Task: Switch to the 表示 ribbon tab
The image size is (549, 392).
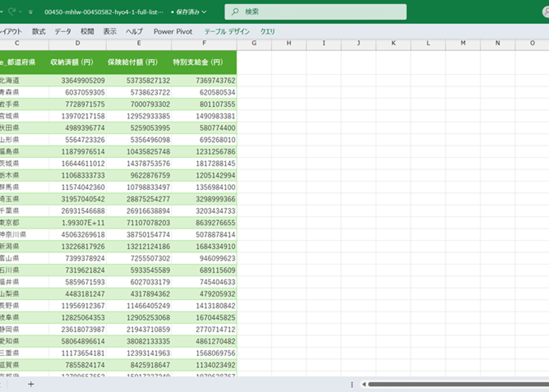Action: pyautogui.click(x=109, y=31)
